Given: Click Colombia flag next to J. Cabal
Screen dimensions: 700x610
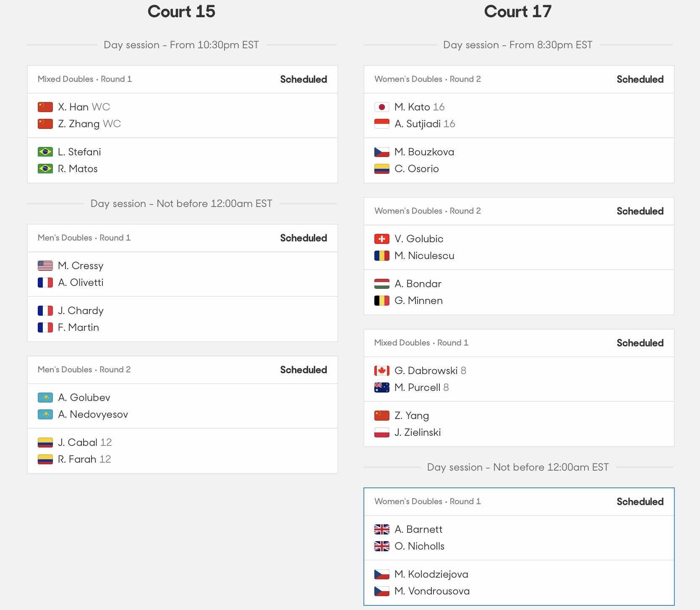Looking at the screenshot, I should (x=45, y=442).
